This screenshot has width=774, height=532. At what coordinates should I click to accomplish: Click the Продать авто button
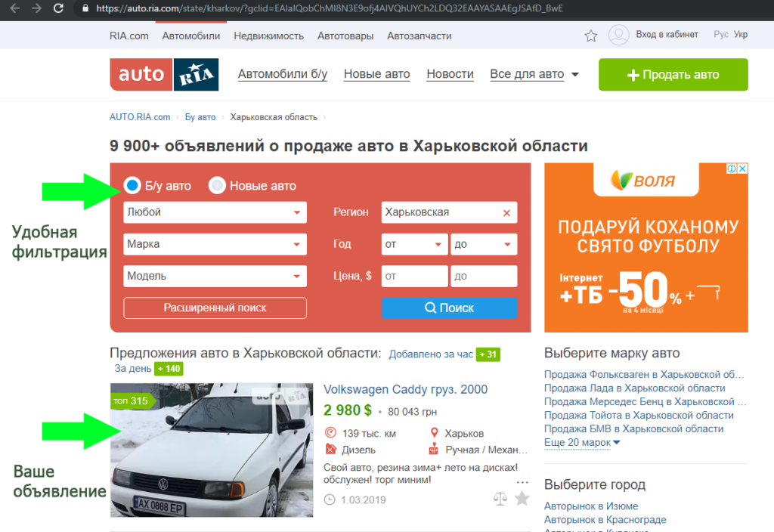tap(673, 75)
